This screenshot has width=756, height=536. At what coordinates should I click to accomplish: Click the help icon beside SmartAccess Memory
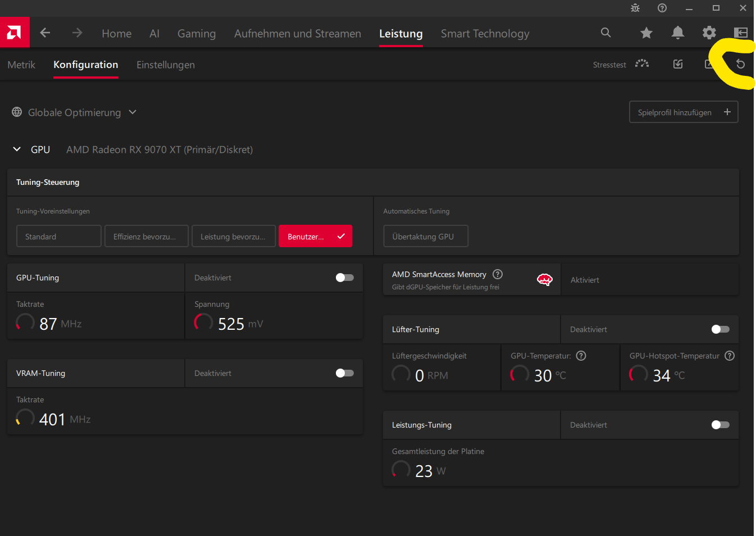point(498,274)
